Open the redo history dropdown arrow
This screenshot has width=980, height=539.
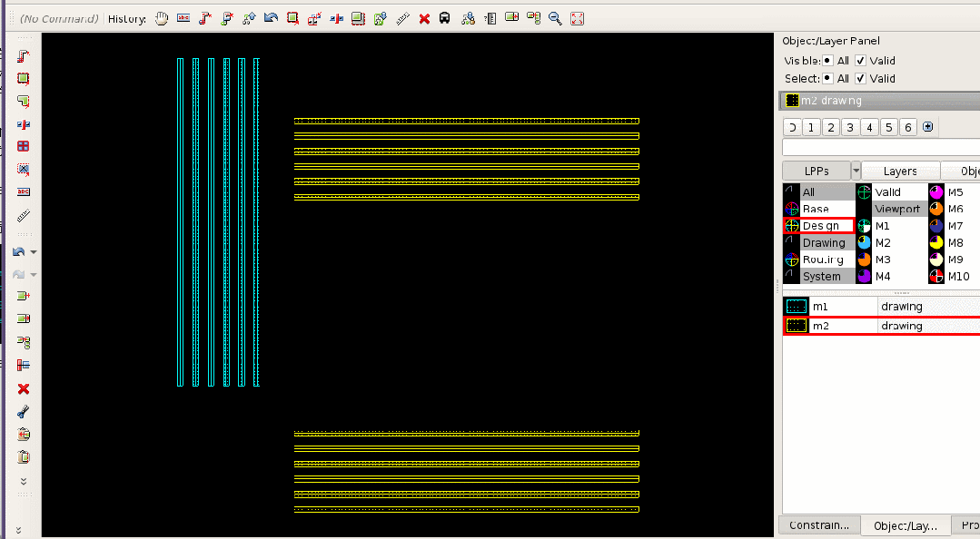pos(34,275)
